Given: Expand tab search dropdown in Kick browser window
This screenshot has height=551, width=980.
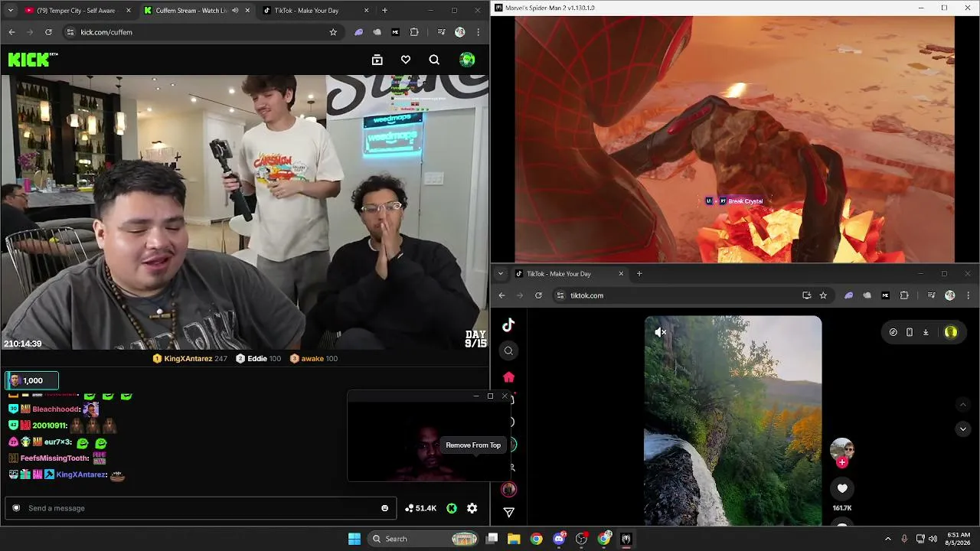Looking at the screenshot, I should (11, 11).
